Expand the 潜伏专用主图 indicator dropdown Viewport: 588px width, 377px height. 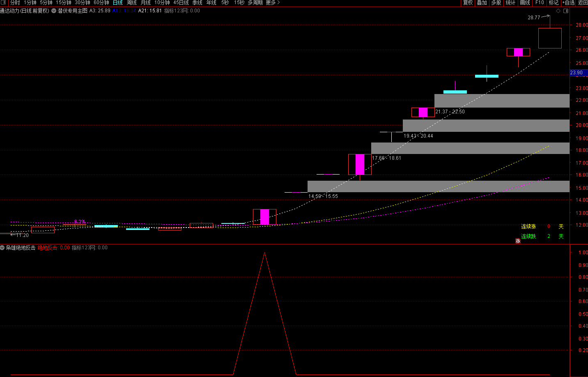54,11
